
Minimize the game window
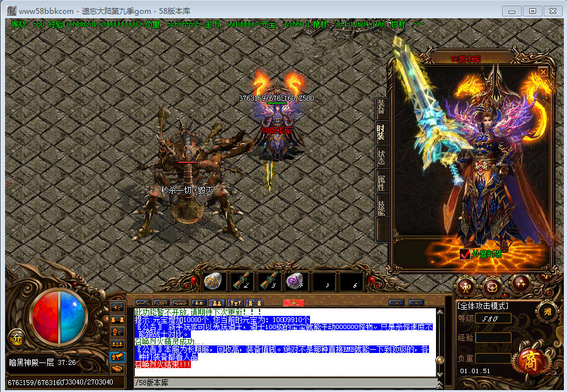coord(512,11)
